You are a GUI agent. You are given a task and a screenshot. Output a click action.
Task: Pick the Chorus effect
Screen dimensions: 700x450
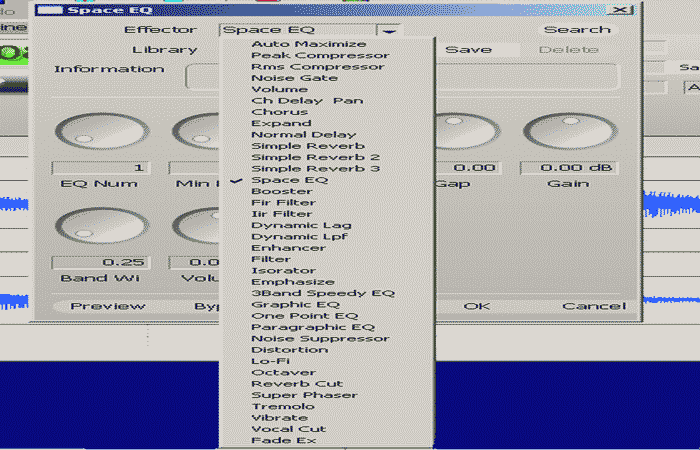pyautogui.click(x=280, y=112)
